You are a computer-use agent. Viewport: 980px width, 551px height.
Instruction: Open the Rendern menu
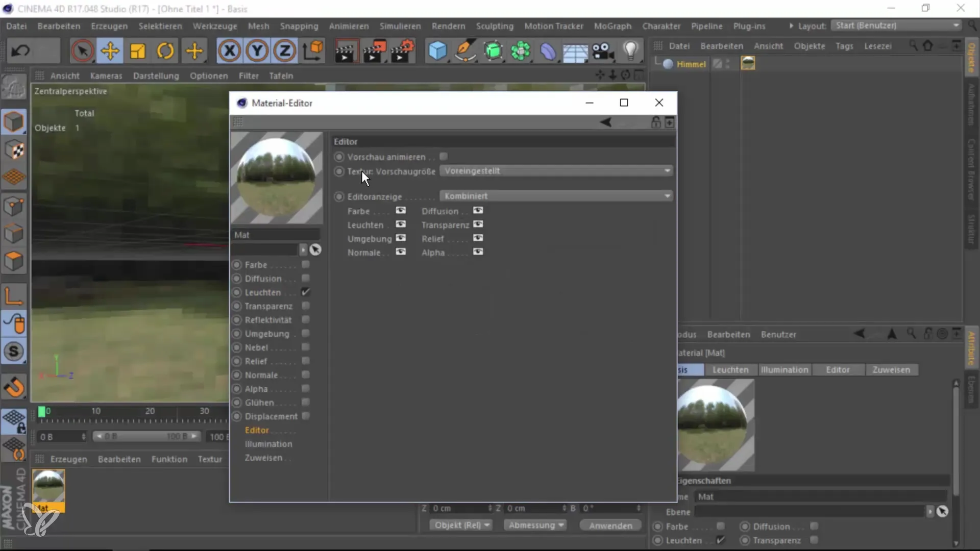coord(448,26)
